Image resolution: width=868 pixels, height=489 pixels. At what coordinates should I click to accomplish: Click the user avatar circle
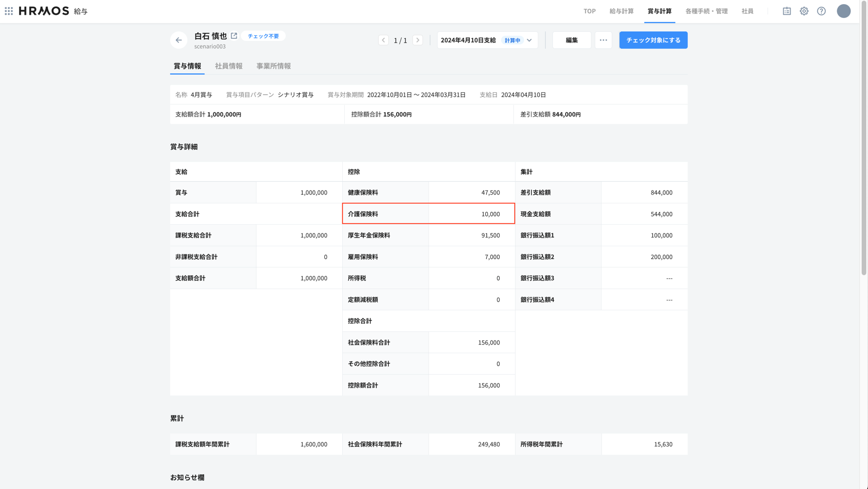(x=843, y=11)
